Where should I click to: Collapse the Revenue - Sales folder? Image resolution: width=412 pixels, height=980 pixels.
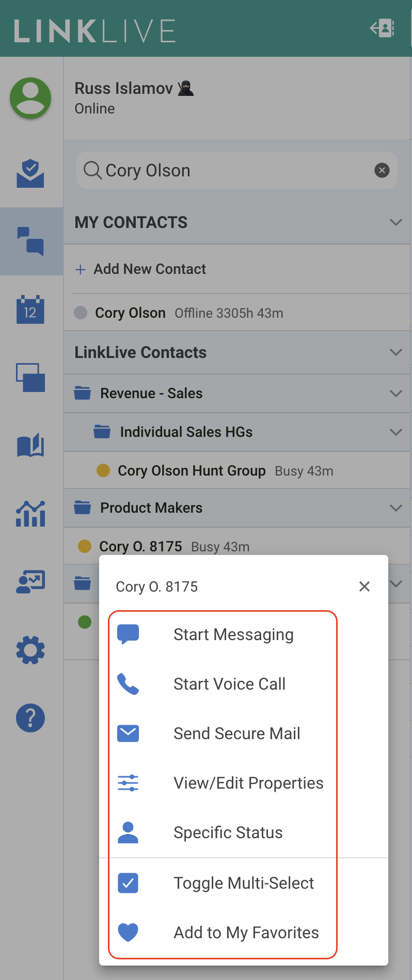(x=396, y=394)
